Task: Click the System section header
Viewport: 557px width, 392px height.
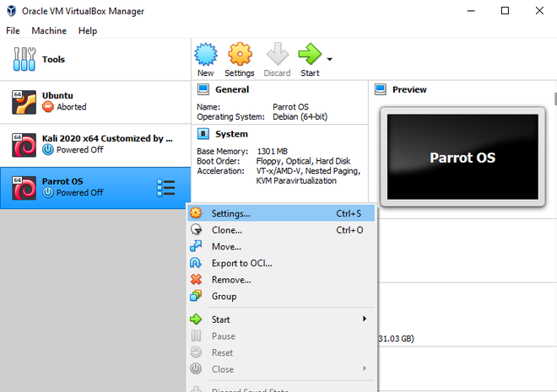Action: pos(231,134)
